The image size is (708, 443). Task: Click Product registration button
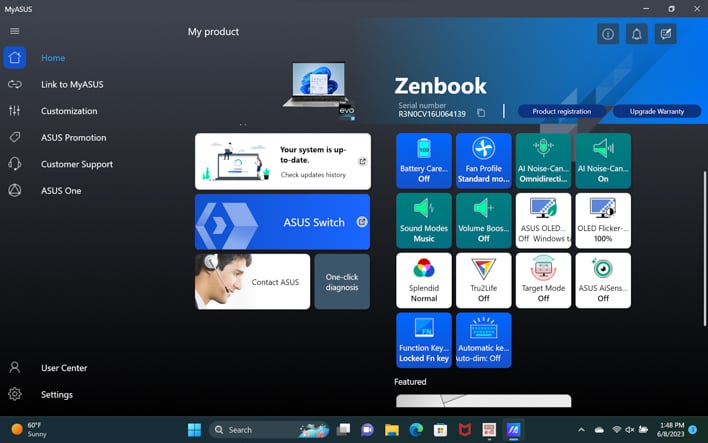click(561, 112)
